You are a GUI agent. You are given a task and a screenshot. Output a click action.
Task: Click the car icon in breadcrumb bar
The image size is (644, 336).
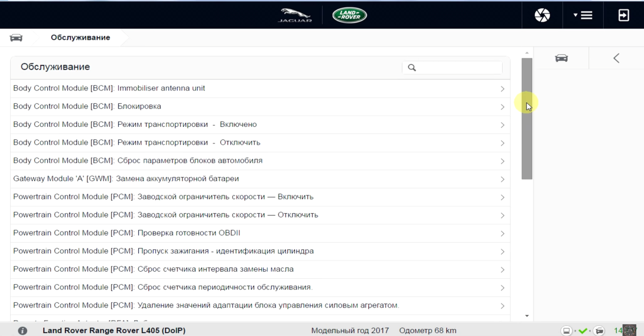pos(16,38)
